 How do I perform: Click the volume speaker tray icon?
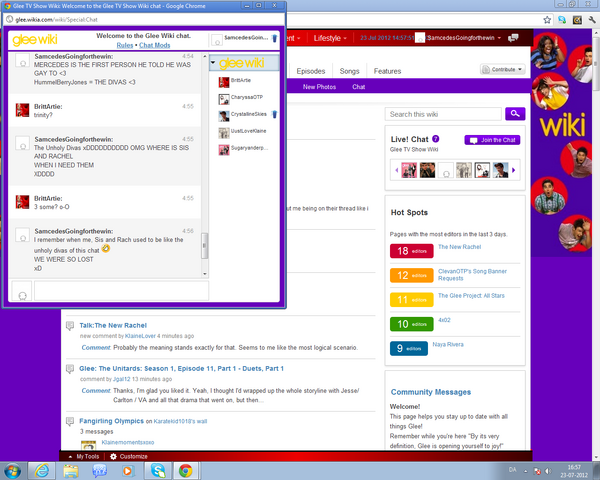click(x=548, y=471)
